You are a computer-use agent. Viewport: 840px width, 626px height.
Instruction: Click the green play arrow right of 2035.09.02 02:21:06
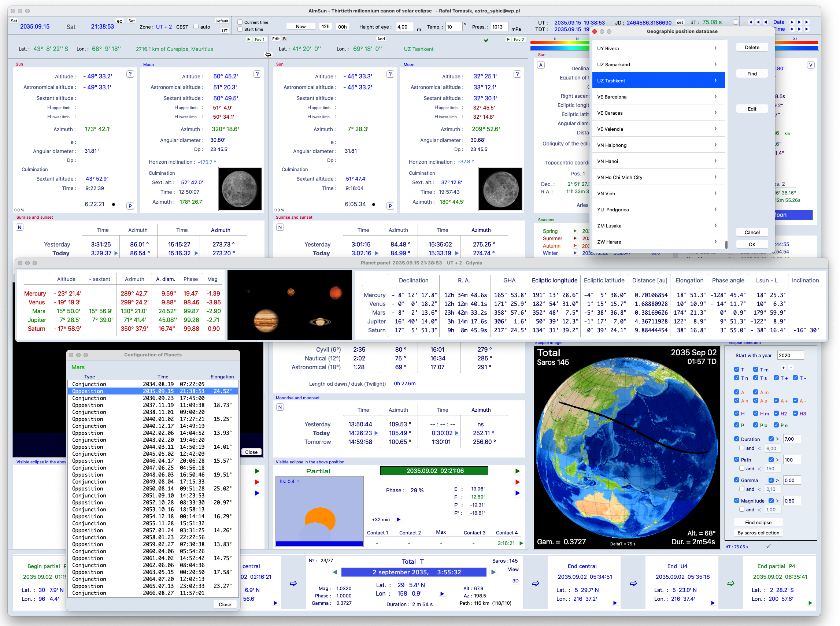pos(518,471)
